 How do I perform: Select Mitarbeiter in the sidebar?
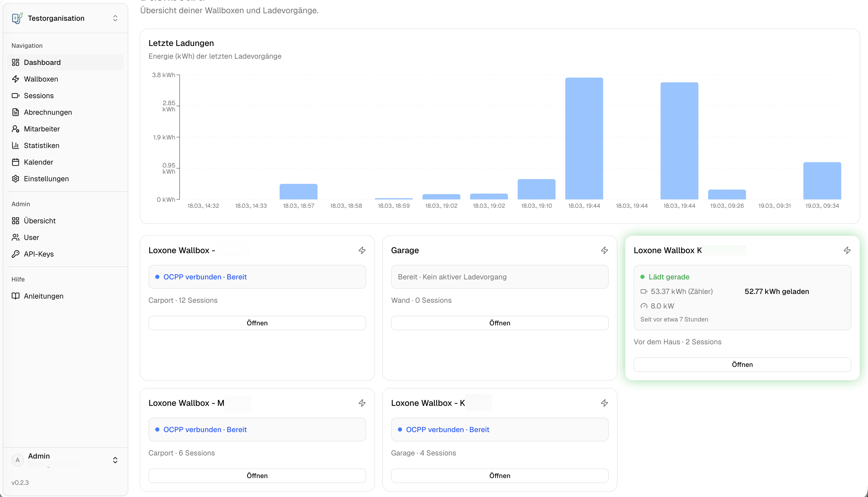[42, 129]
